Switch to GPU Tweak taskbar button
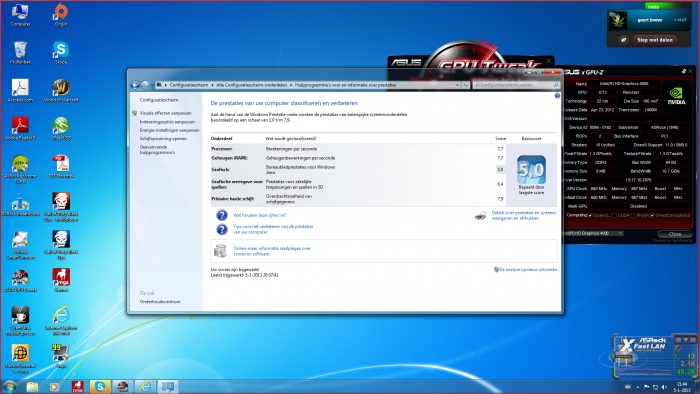The width and height of the screenshot is (700, 394). [123, 386]
